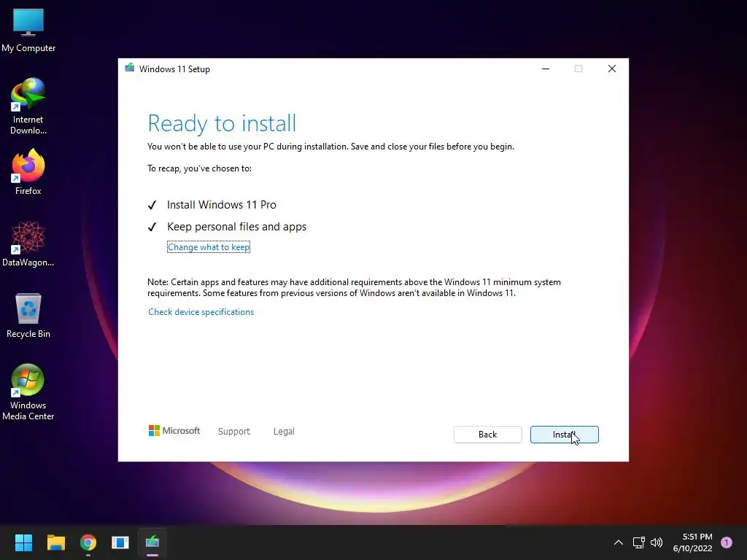Image resolution: width=747 pixels, height=560 pixels.
Task: Close the Windows 11 Setup window
Action: (612, 69)
